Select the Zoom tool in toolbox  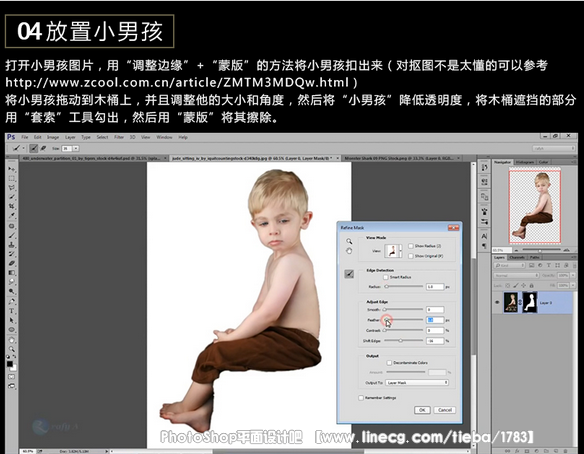click(x=12, y=349)
